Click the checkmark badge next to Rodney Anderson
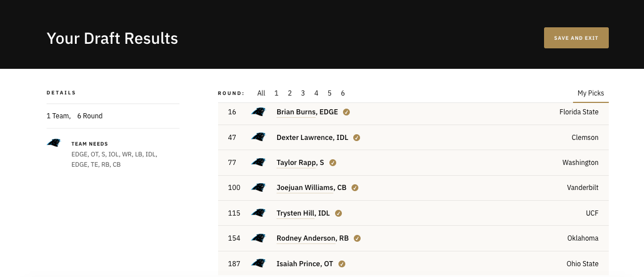Image resolution: width=644 pixels, height=277 pixels. pyautogui.click(x=357, y=238)
